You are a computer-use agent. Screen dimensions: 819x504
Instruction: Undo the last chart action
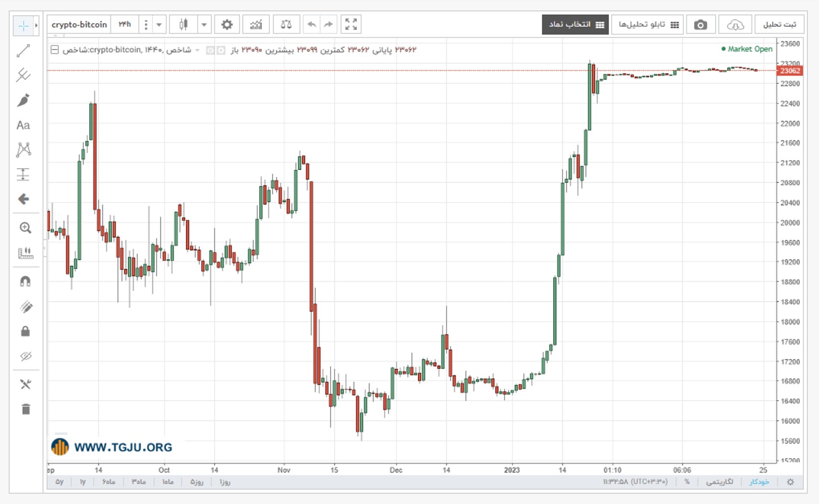(x=312, y=24)
